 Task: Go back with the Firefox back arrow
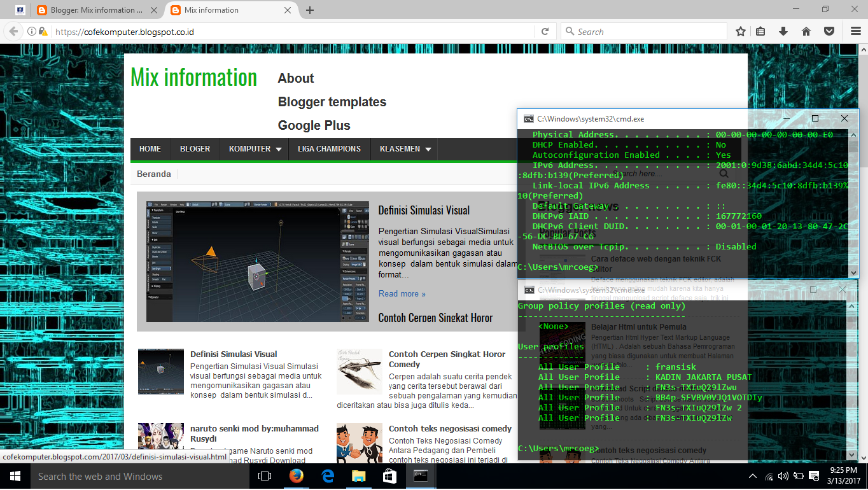point(13,31)
